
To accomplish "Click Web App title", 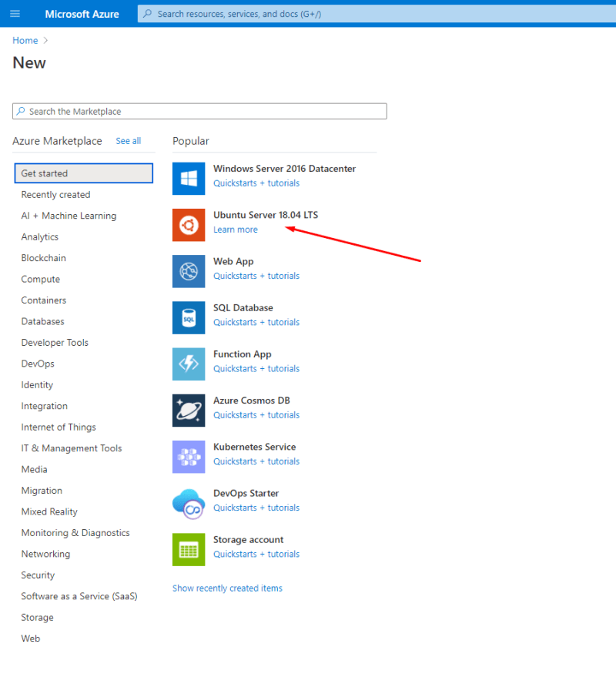I will point(233,262).
